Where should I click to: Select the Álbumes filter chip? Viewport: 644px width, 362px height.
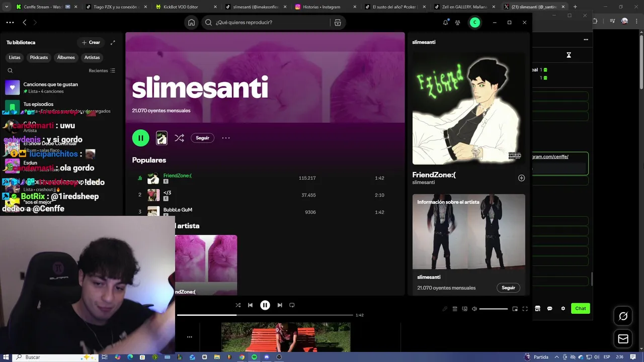click(66, 57)
